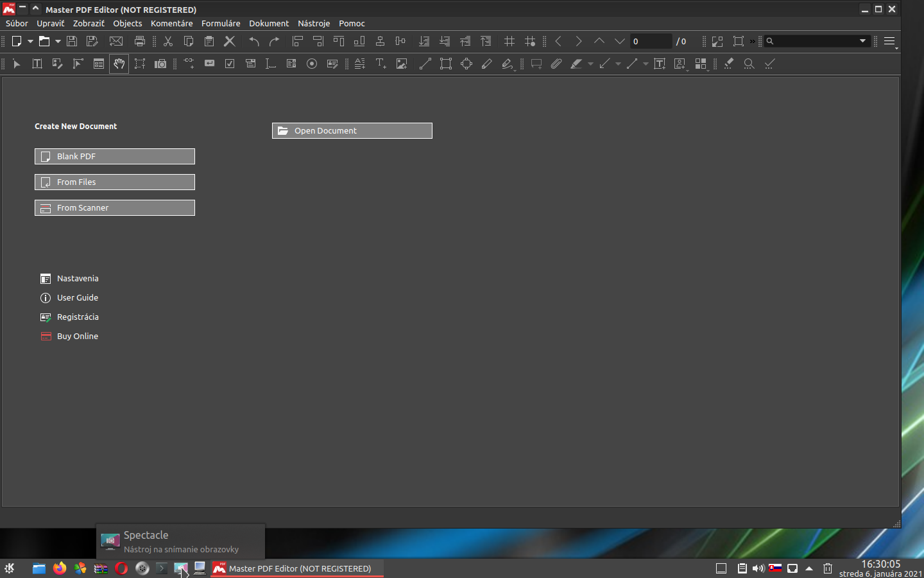Viewport: 924px width, 578px height.
Task: Select the Line drawing tool
Action: tap(425, 64)
